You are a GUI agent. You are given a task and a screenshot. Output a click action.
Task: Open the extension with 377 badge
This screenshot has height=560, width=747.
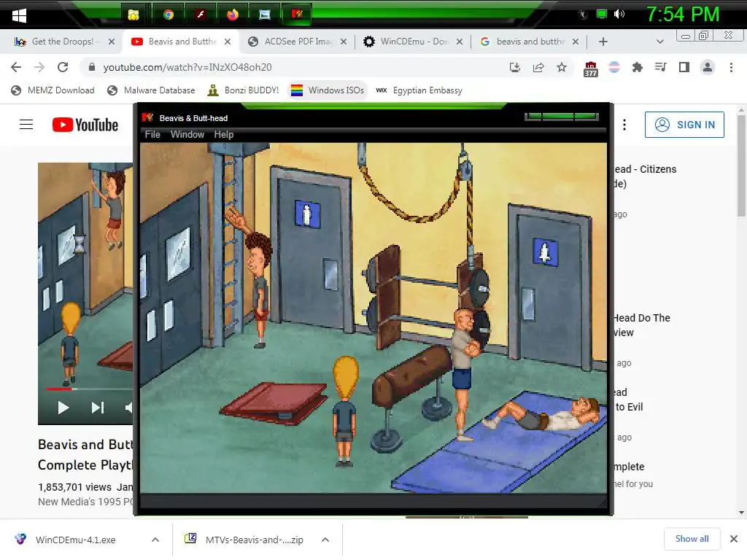pos(591,69)
